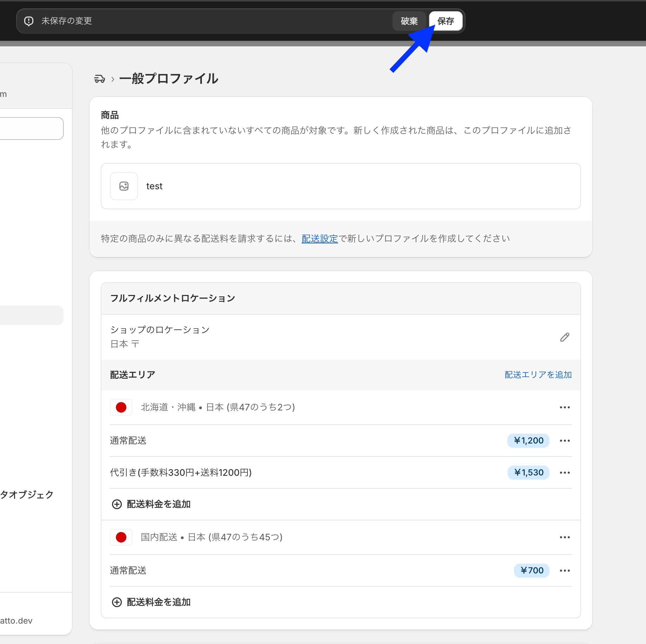Image resolution: width=646 pixels, height=644 pixels.
Task: Click the test product image placeholder
Action: [x=124, y=186]
